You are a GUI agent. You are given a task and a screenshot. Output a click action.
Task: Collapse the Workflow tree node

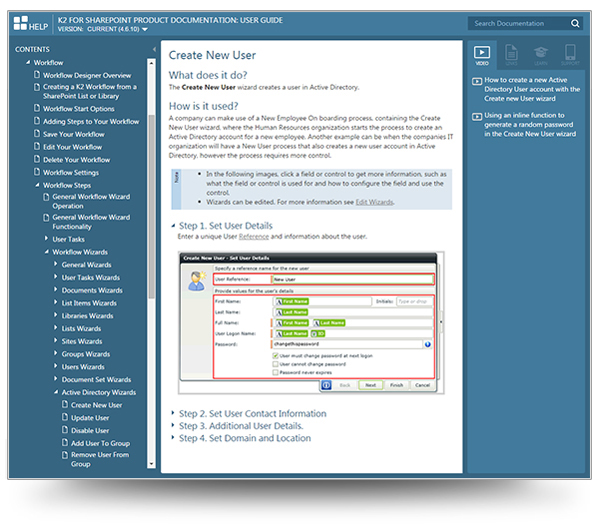(28, 62)
